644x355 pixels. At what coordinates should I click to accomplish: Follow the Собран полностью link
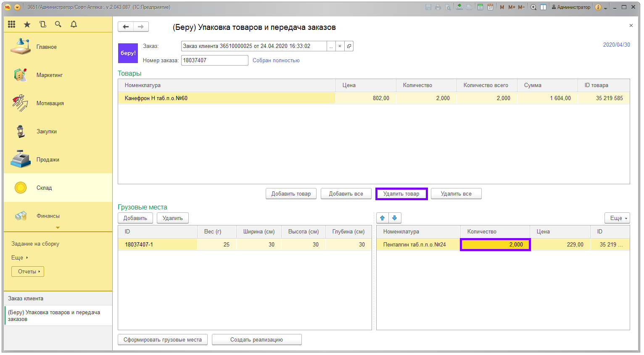(x=276, y=61)
